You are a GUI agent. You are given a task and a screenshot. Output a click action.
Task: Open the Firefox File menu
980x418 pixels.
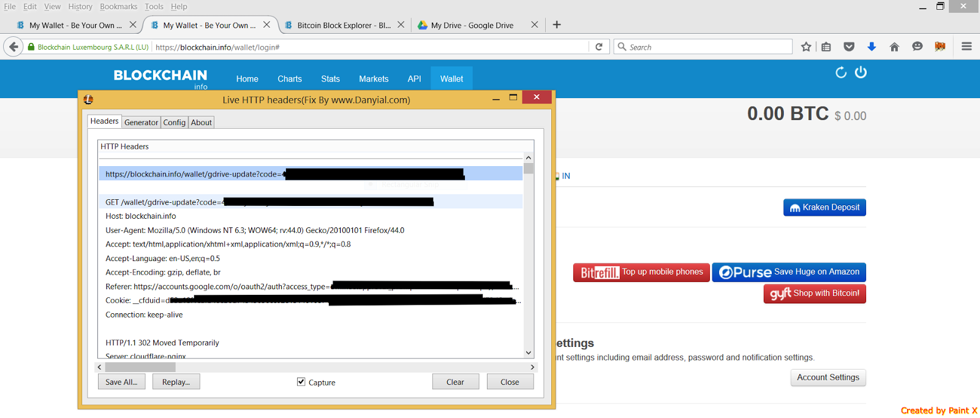[10, 7]
